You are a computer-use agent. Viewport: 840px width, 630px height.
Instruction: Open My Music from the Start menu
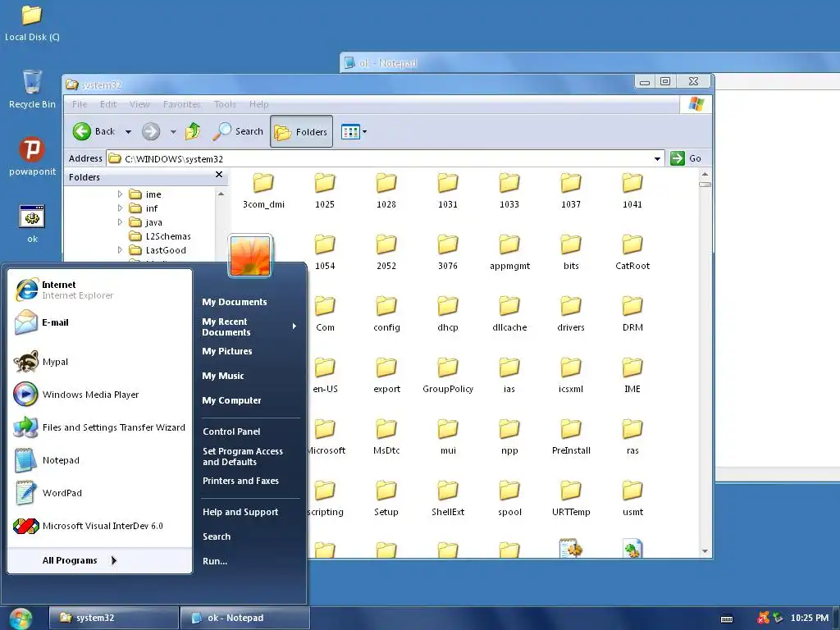223,376
